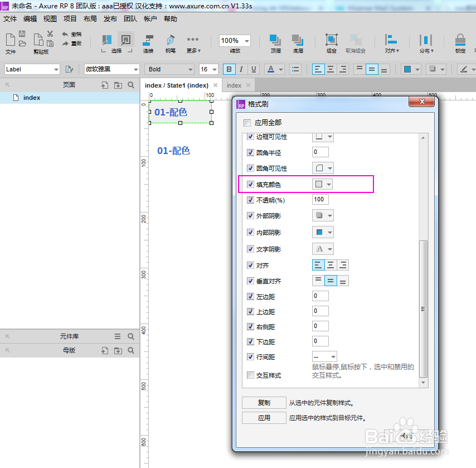Toggle Italic formatting in style bar
476x468 pixels.
pyautogui.click(x=241, y=69)
